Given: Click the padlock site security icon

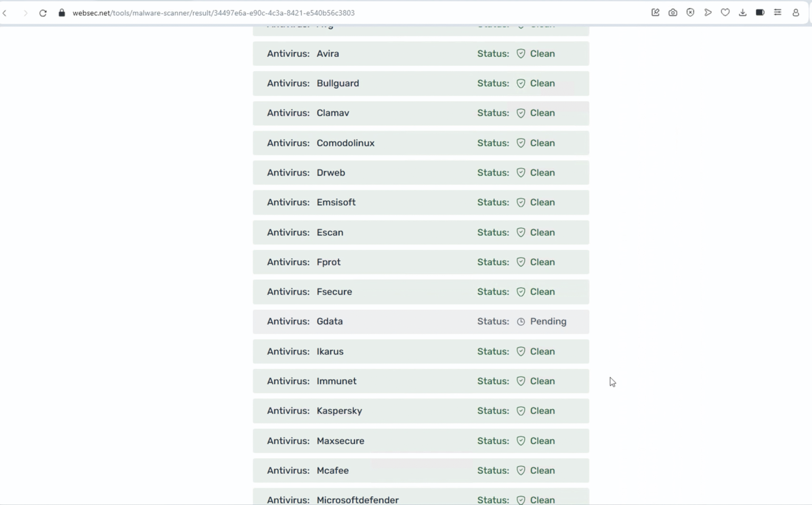Looking at the screenshot, I should click(x=62, y=13).
